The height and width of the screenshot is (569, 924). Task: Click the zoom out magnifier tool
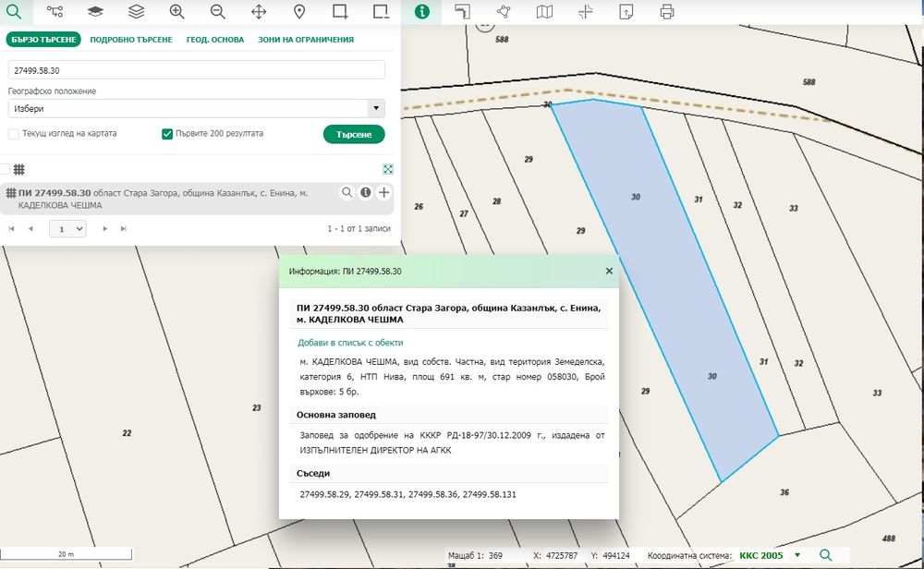[x=218, y=12]
